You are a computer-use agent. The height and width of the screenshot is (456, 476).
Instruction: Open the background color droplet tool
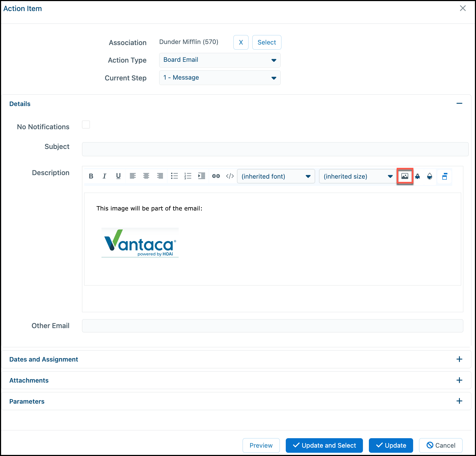430,176
